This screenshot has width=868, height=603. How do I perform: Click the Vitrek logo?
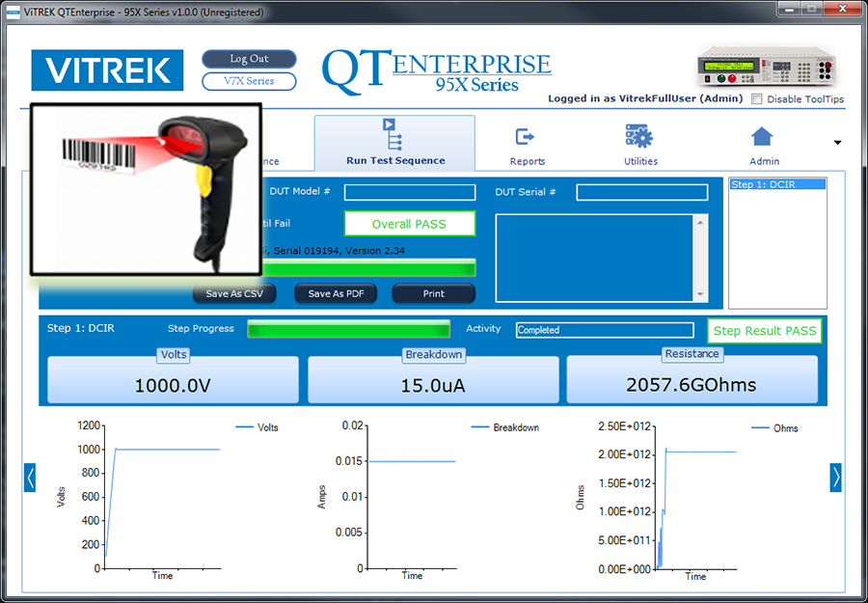click(106, 70)
